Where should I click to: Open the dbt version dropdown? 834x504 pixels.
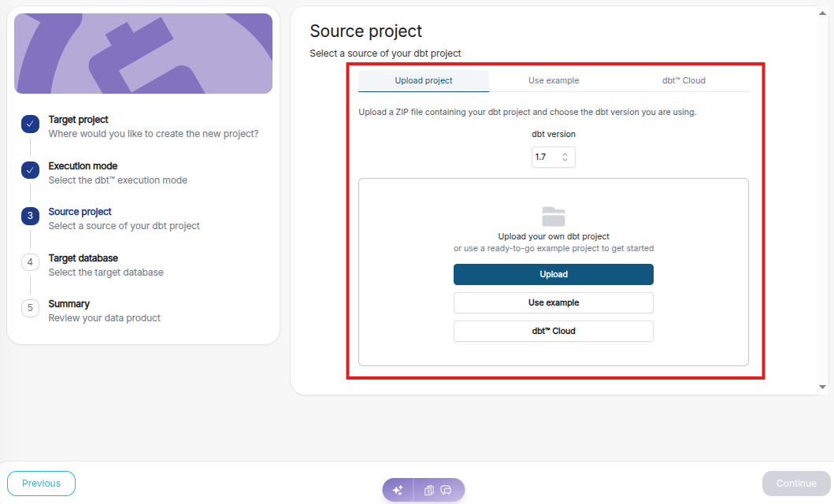[554, 157]
